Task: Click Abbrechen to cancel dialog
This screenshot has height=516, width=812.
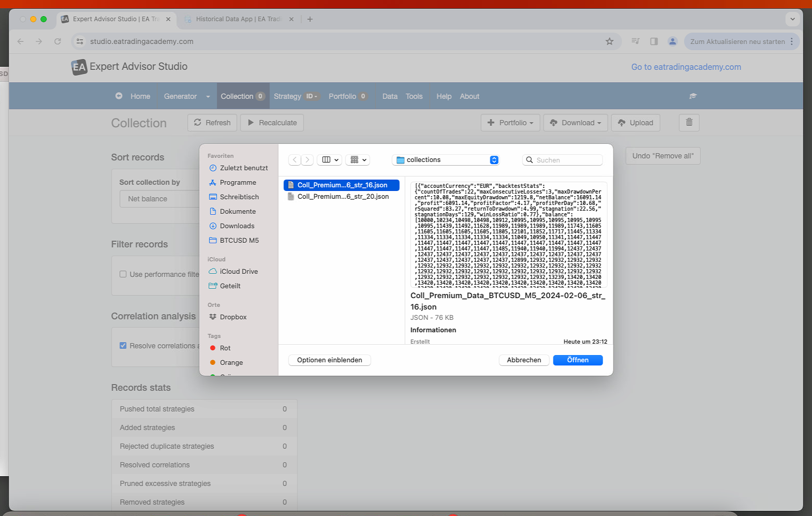Action: [x=524, y=360]
